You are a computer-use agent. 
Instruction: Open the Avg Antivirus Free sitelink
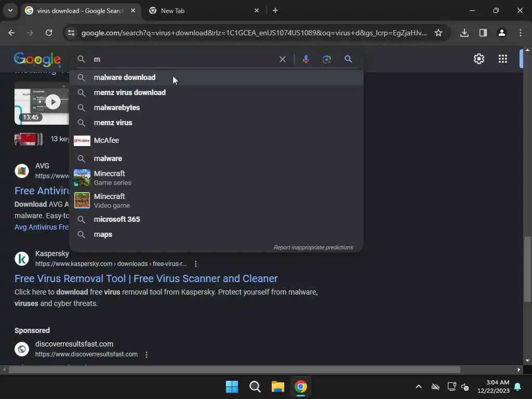pyautogui.click(x=42, y=227)
